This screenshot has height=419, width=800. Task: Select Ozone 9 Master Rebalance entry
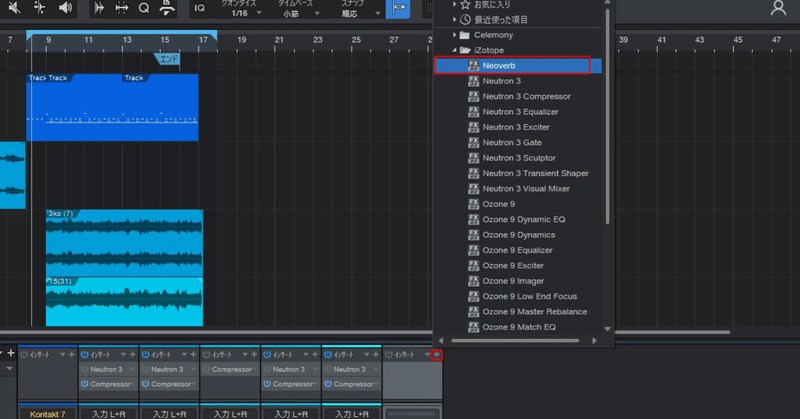pyautogui.click(x=518, y=312)
